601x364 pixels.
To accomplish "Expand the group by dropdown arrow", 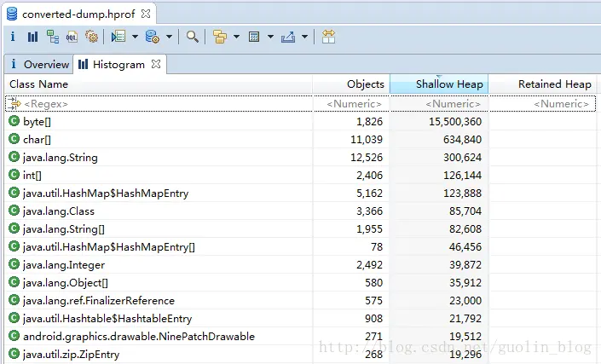I will point(236,37).
